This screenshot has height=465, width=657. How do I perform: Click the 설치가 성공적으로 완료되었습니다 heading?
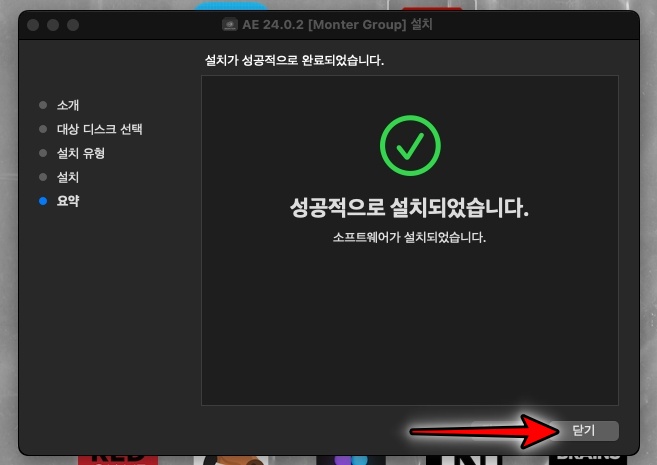[294, 60]
